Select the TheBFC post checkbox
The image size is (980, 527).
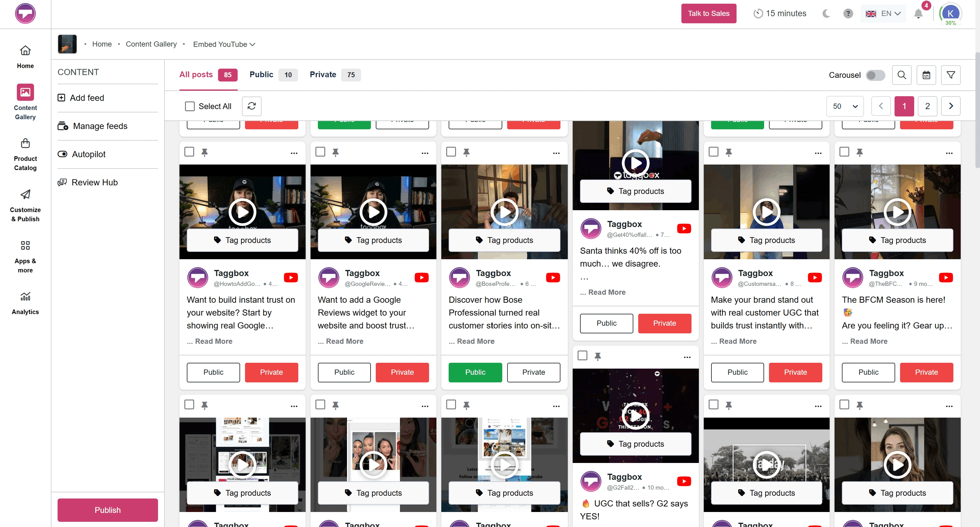pyautogui.click(x=844, y=152)
